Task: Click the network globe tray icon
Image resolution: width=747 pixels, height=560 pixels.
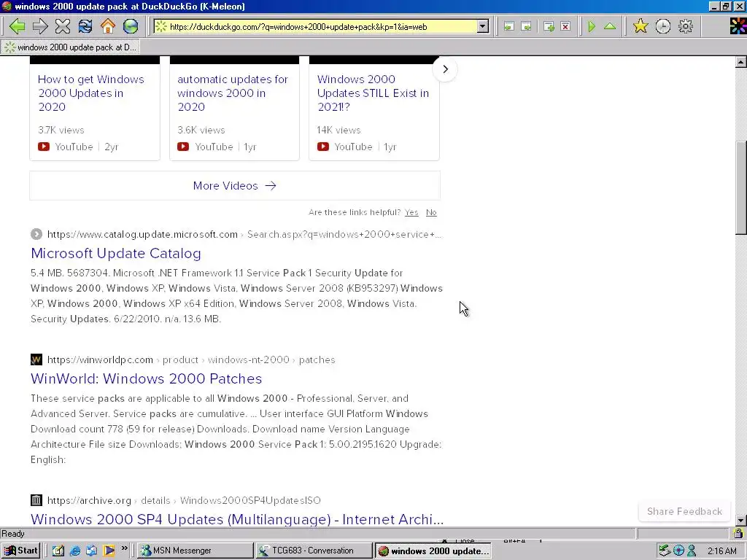Action: [x=679, y=551]
